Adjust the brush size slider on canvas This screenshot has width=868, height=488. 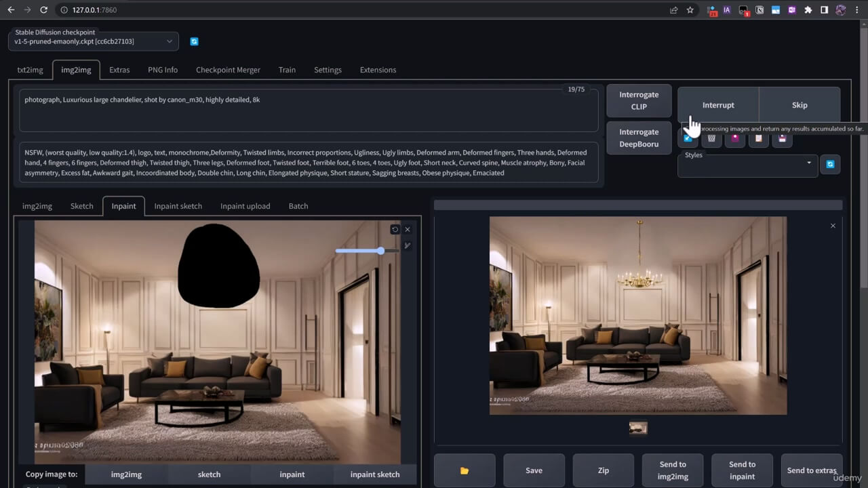[x=381, y=251]
